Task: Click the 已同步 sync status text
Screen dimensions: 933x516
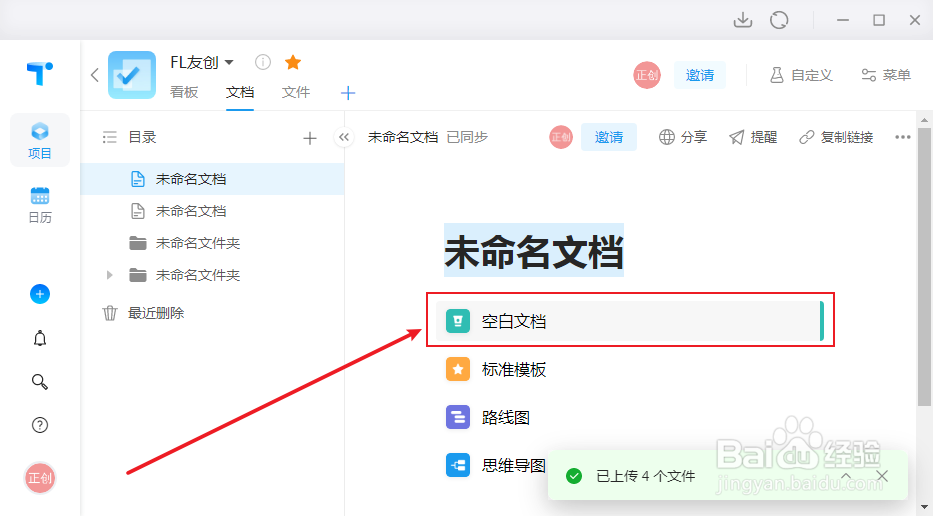Action: click(467, 137)
